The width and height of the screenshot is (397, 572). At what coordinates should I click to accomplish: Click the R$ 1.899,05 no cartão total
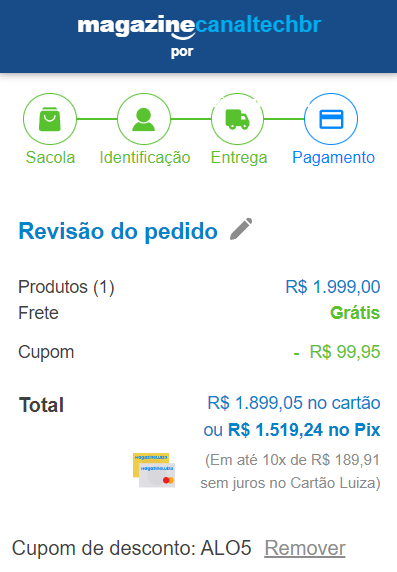coord(294,403)
